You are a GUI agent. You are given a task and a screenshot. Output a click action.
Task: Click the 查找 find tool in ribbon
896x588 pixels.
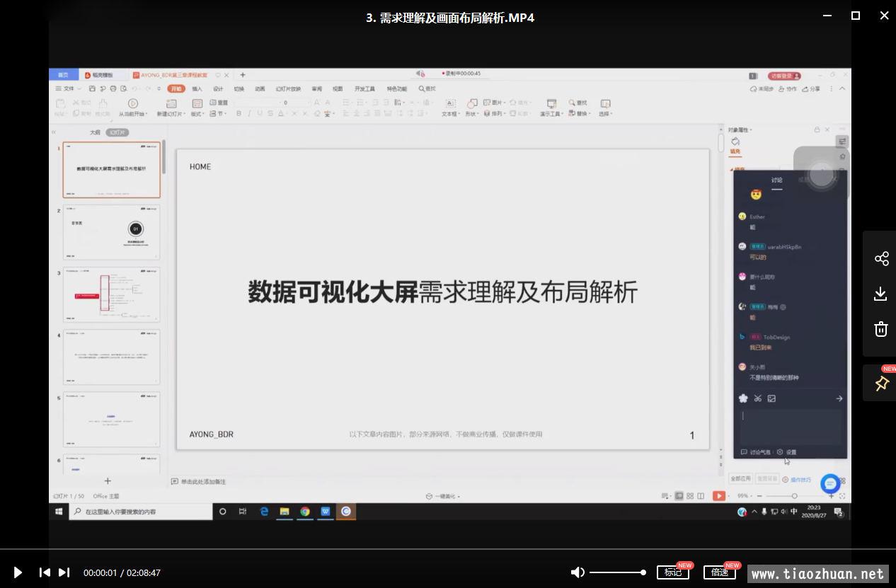coord(578,103)
